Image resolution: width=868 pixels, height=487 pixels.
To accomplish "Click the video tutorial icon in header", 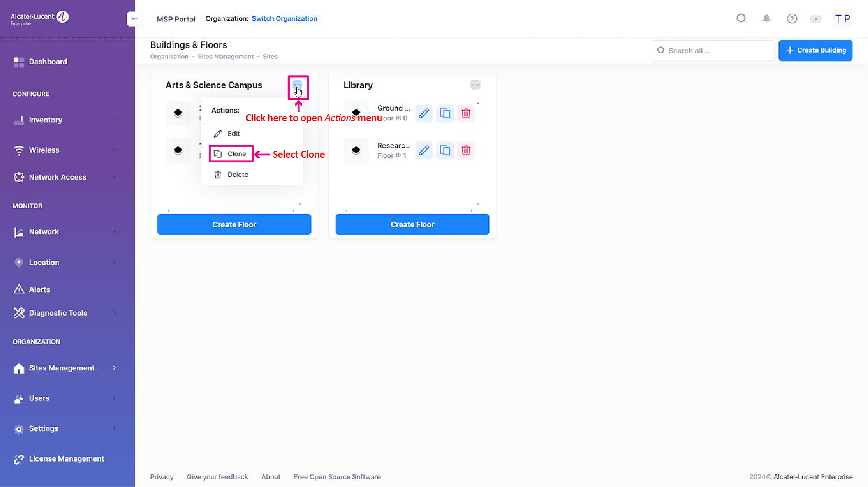I will (x=815, y=19).
